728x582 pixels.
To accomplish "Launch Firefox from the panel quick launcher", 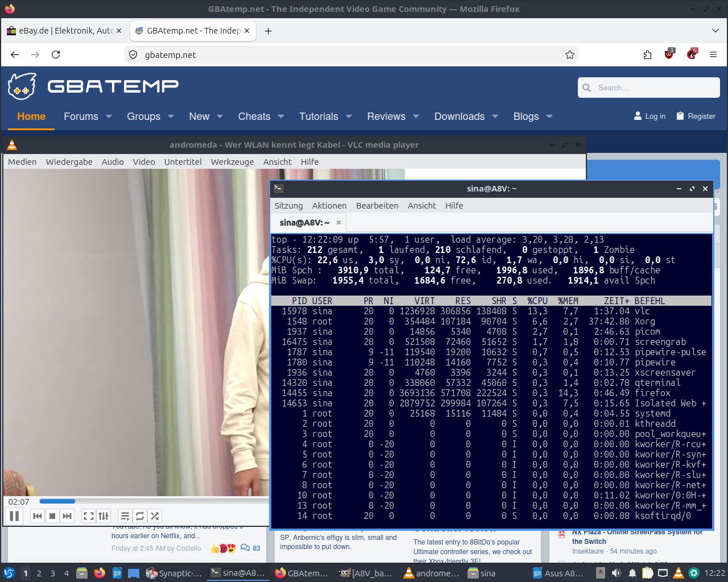I will coord(100,573).
